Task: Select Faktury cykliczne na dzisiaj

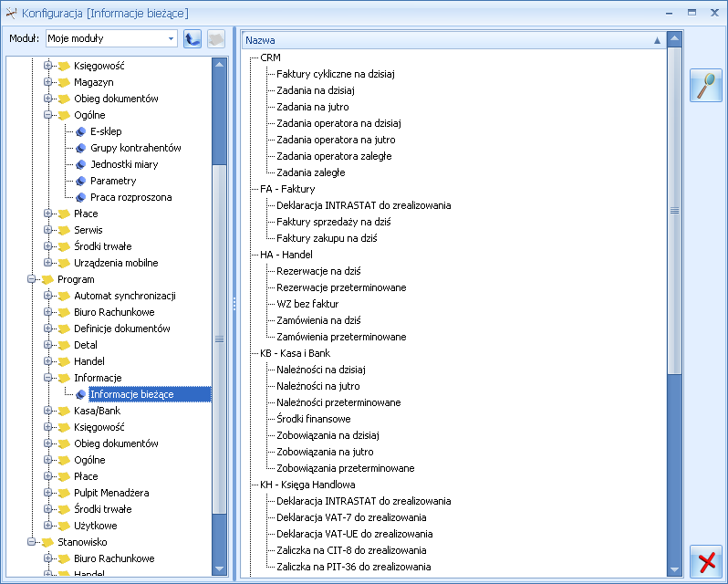Action: click(335, 74)
